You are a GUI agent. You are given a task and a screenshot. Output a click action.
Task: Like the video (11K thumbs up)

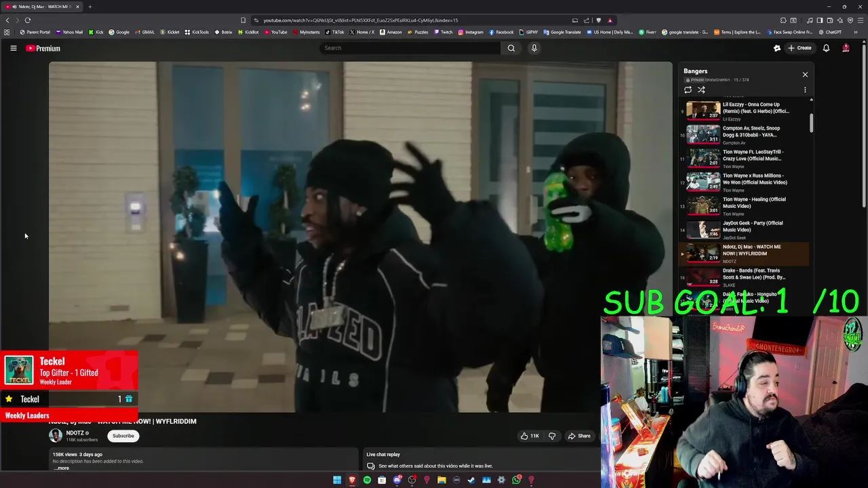(530, 436)
